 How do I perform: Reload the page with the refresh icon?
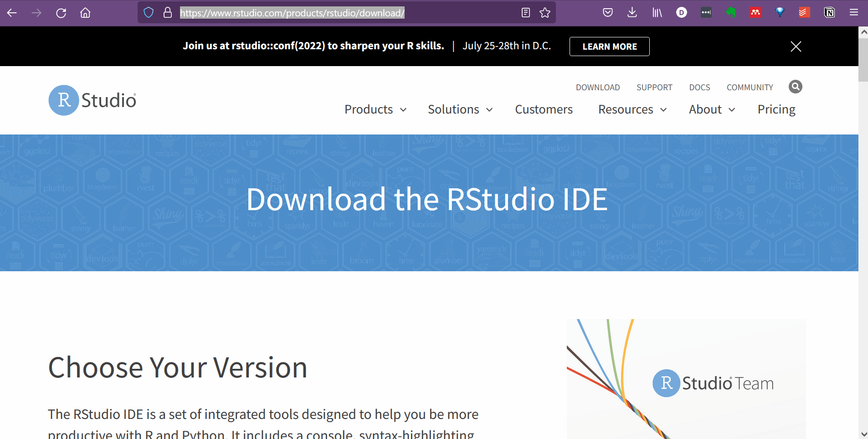coord(61,13)
